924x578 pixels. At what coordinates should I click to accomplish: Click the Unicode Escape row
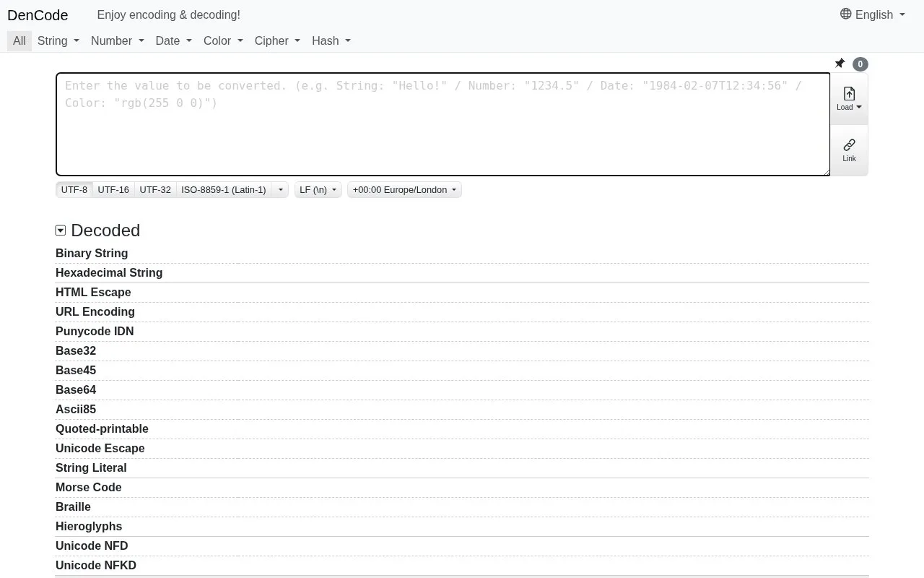point(462,449)
